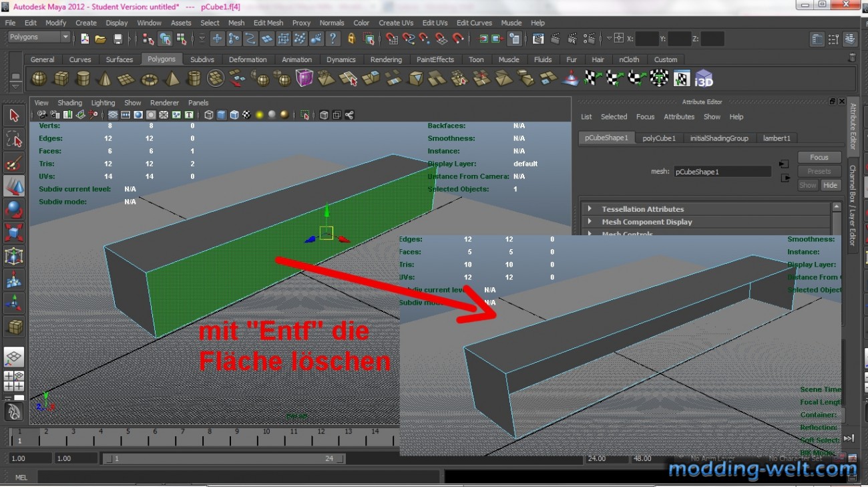Activate the Rotate tool in toolbox
Screen dimensions: 868x487
[x=14, y=209]
